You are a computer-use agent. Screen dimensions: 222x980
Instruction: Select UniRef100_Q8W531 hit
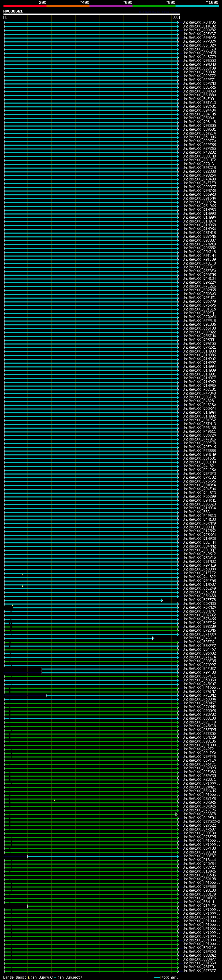tap(199, 129)
